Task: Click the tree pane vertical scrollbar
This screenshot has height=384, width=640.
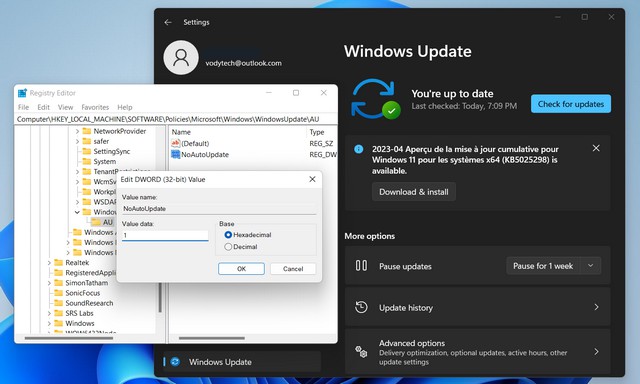Action: click(160, 298)
